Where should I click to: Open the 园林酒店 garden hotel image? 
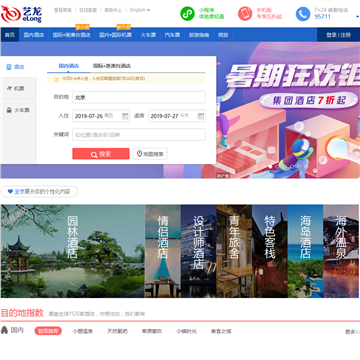(73, 251)
